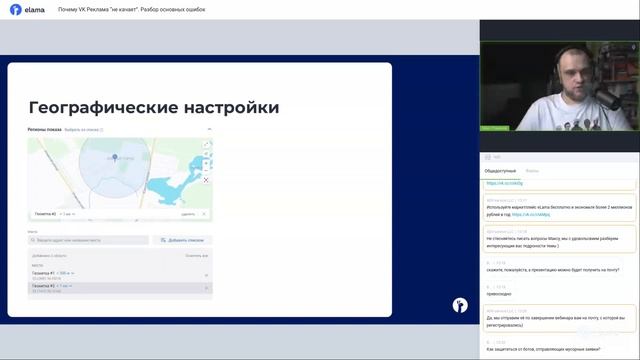Click the circular radius area on map
Image resolution: width=640 pixels, height=360 pixels.
tap(114, 168)
